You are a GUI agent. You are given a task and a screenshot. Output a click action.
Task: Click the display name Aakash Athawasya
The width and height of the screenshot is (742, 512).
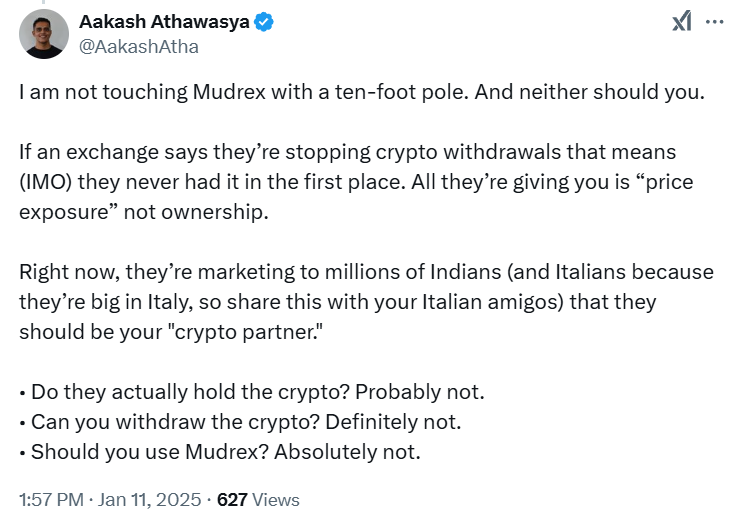coord(164,22)
